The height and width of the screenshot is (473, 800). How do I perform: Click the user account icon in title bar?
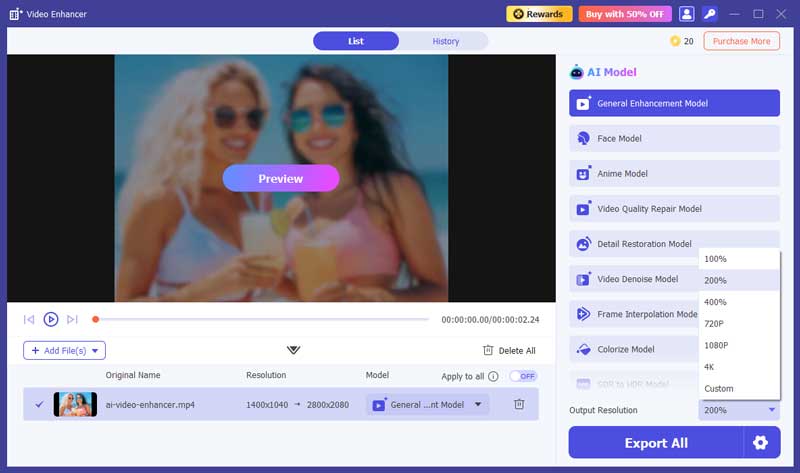click(x=687, y=14)
